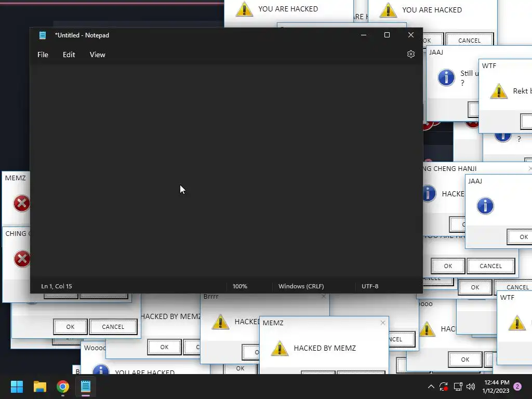This screenshot has height=399, width=532.
Task: Click the UTF-8 encoding indicator
Action: [370, 286]
